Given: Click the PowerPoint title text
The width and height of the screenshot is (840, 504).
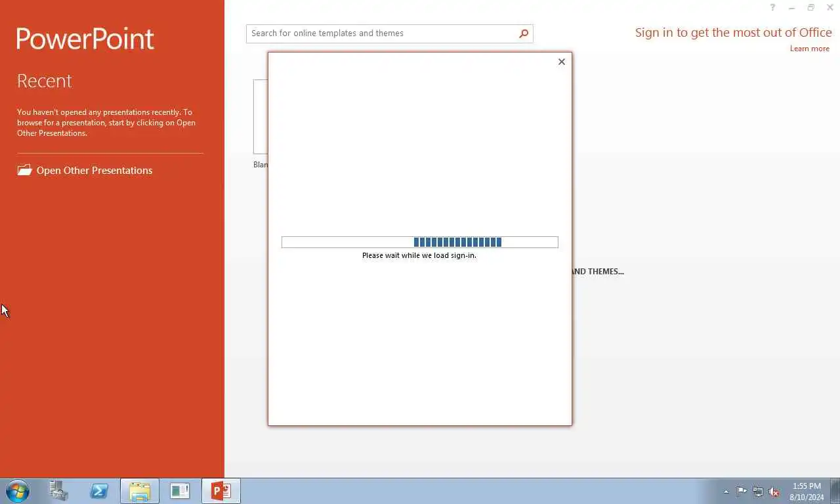Looking at the screenshot, I should pos(85,39).
